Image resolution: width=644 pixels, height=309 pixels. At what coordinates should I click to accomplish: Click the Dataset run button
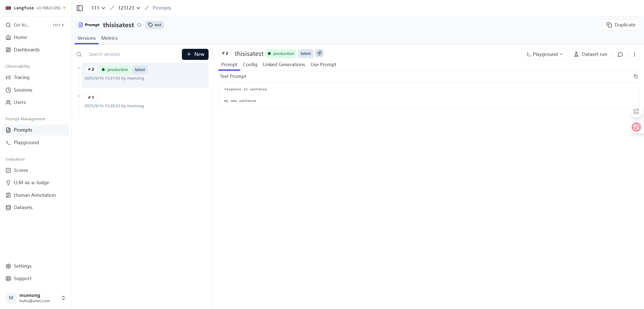click(x=590, y=54)
